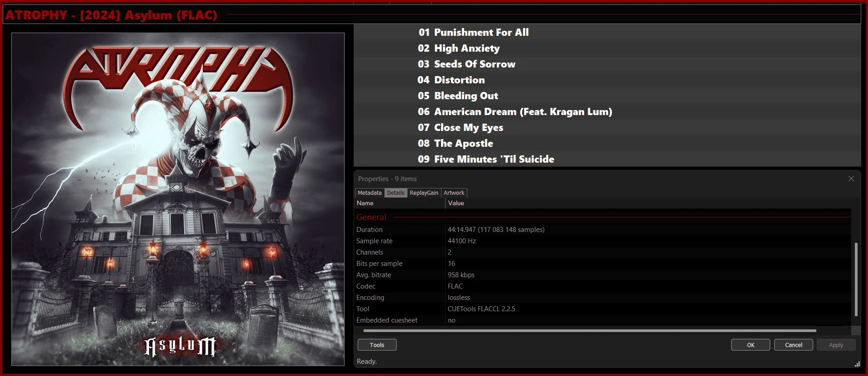Click the Duration row value 44:14.947
Viewport: 868px width, 376px height.
(496, 230)
